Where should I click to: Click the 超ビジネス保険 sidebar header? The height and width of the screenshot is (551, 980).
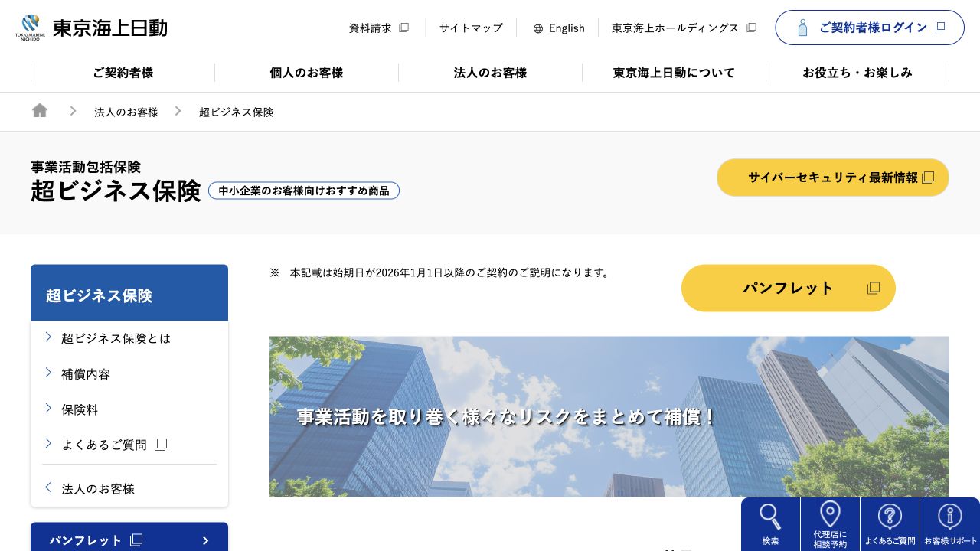[129, 293]
